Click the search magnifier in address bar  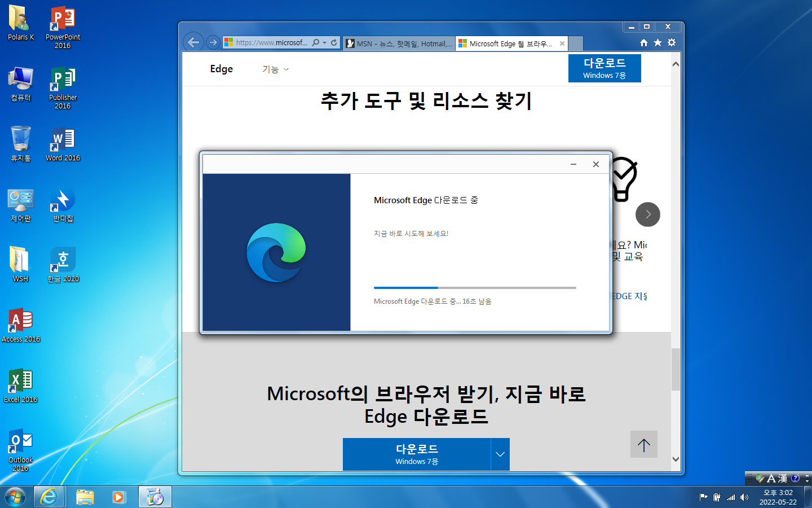pos(316,42)
